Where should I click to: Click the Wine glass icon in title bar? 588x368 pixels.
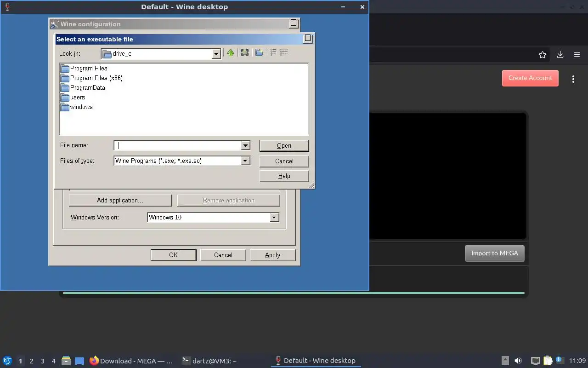(7, 7)
